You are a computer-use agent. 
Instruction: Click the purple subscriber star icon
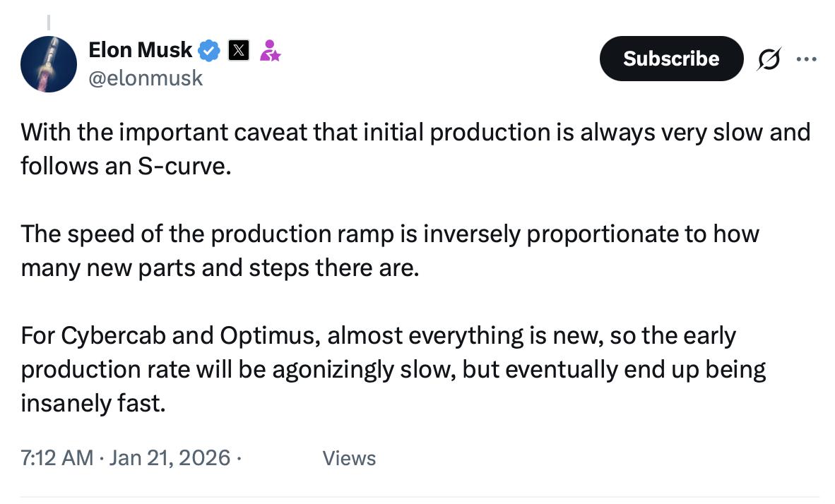point(270,51)
